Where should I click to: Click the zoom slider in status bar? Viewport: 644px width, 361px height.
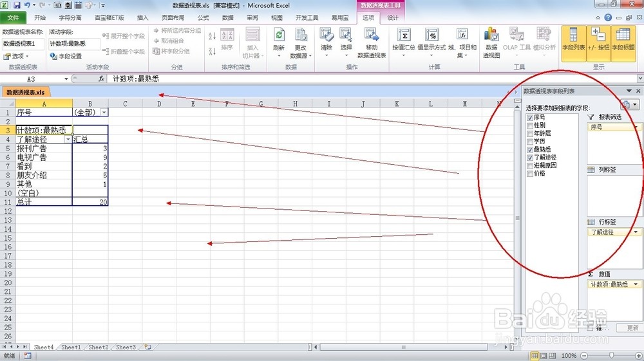coord(612,356)
